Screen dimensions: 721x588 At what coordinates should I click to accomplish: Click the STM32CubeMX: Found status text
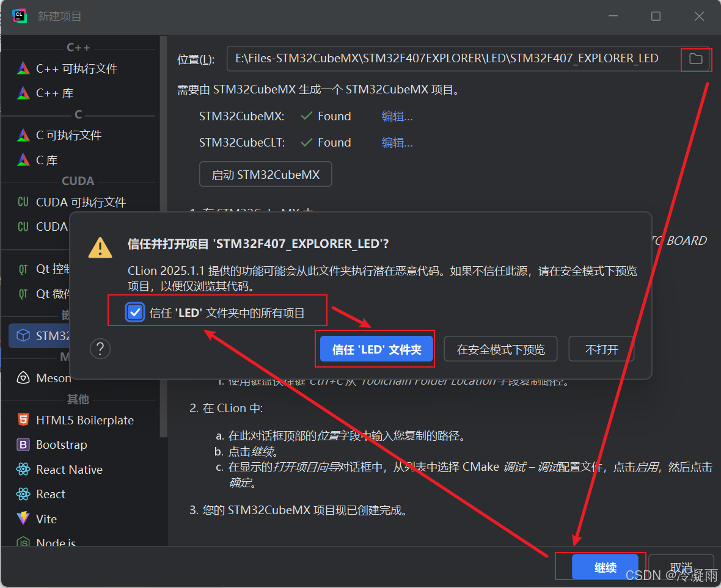[326, 116]
